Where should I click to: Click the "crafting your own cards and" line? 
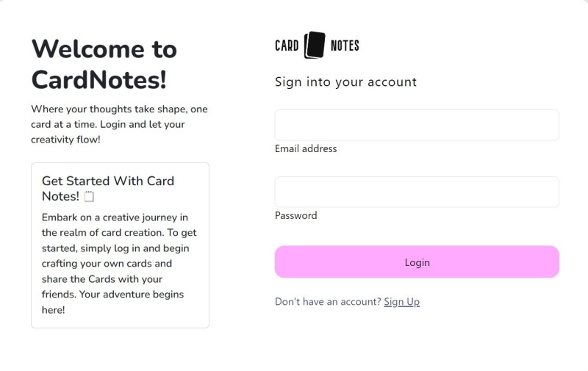tap(107, 264)
